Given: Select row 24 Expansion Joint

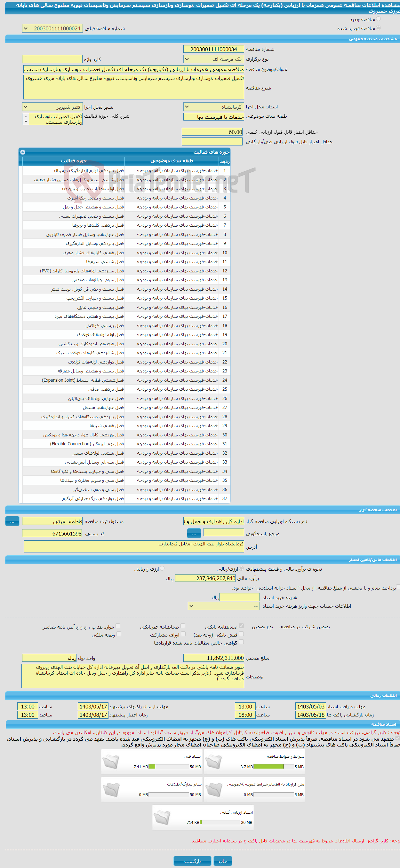Looking at the screenshot, I should tap(126, 380).
